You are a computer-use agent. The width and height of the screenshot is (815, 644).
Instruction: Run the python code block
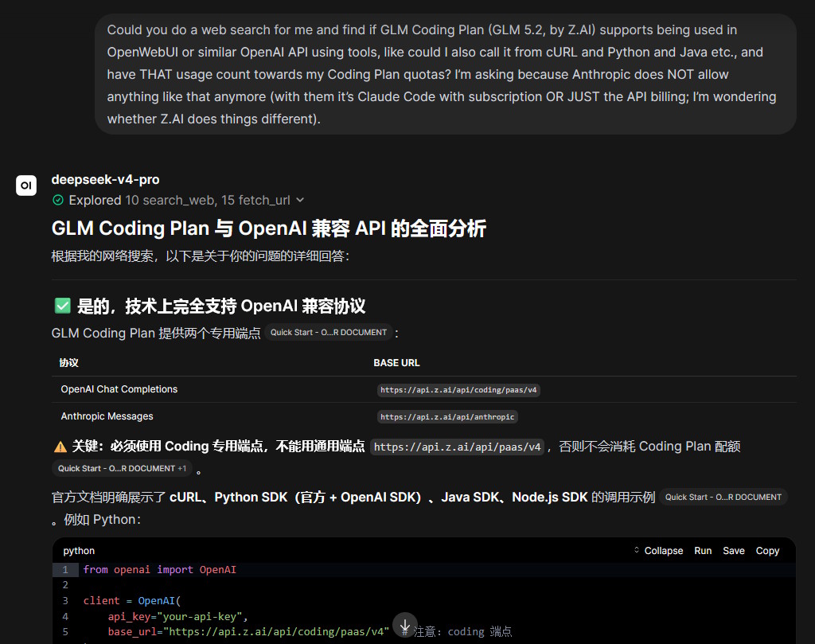pos(703,550)
